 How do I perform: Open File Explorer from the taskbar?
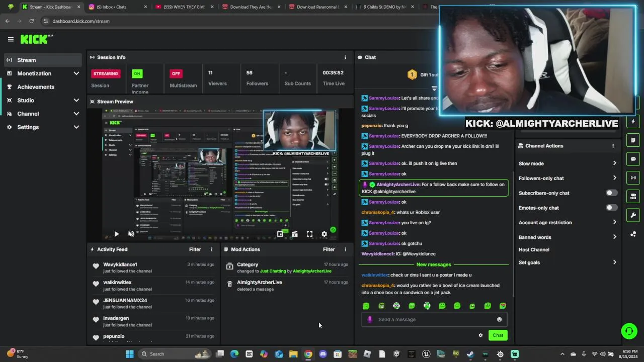coord(293,354)
